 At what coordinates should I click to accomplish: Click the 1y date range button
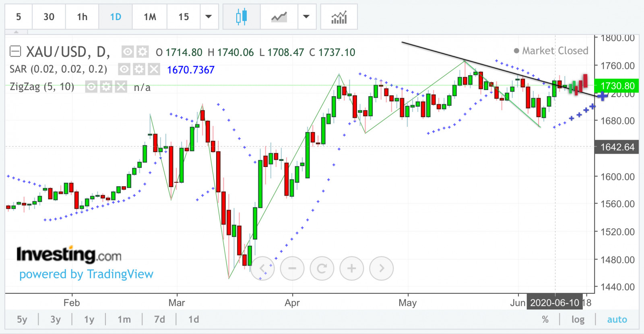89,320
